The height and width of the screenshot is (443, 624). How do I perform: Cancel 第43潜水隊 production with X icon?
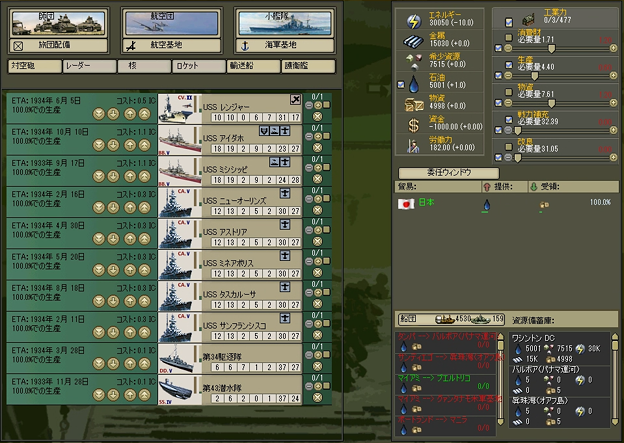318,397
